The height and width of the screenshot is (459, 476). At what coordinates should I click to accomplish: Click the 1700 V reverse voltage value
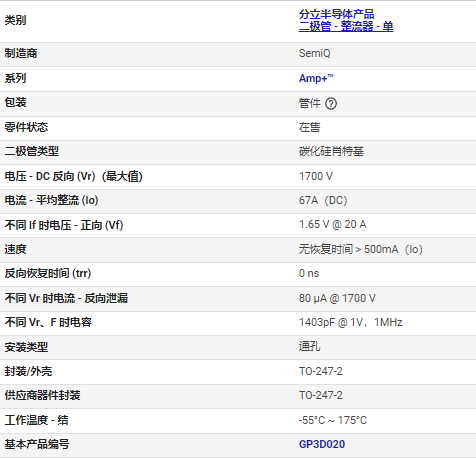(x=315, y=176)
